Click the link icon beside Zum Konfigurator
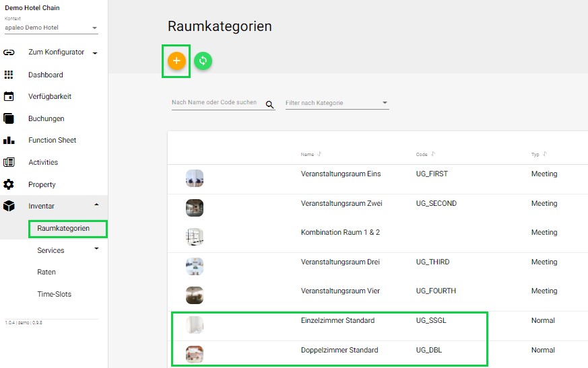588x368 pixels. 9,52
